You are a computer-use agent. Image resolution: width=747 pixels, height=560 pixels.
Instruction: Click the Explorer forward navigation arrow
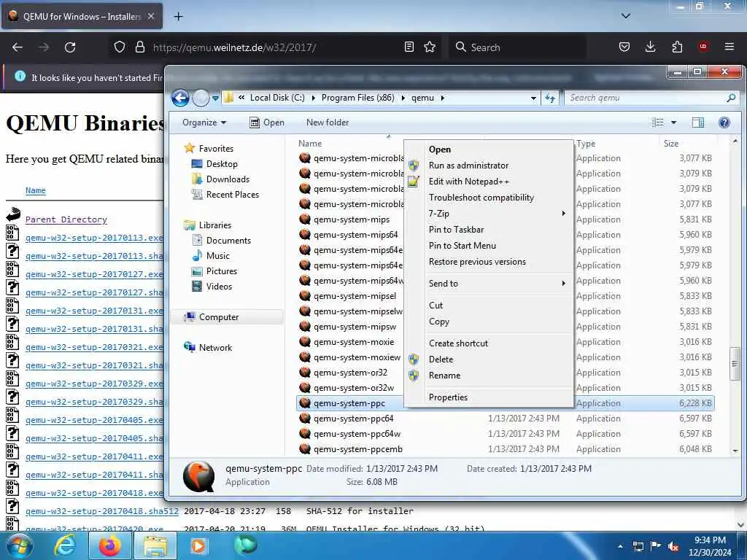201,98
